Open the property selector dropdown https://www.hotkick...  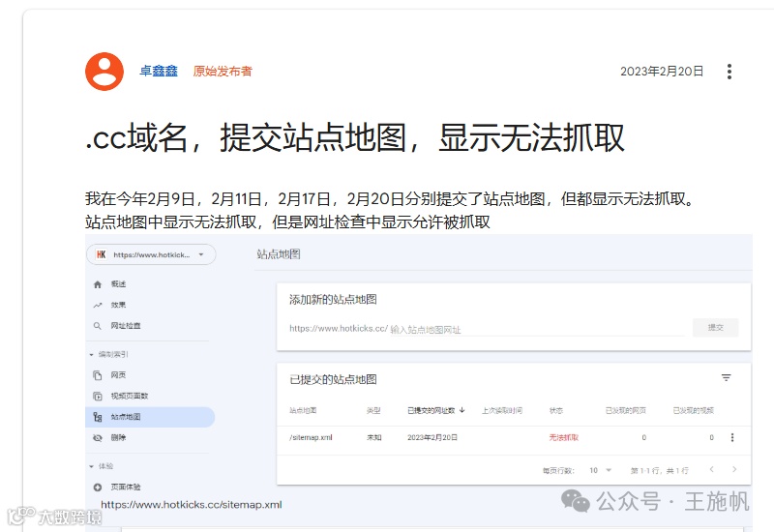pos(151,254)
